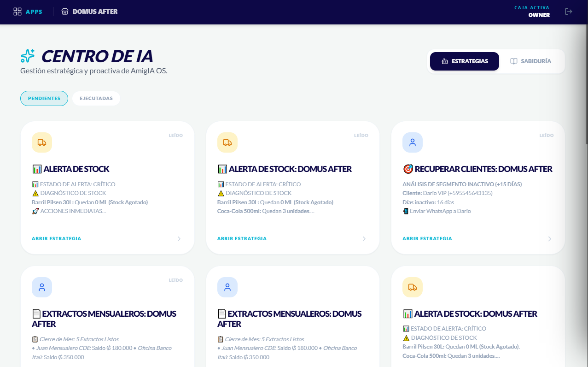Expand chevron on 'Alerta de Stock: Domus After' card
This screenshot has height=367, width=588.
364,239
